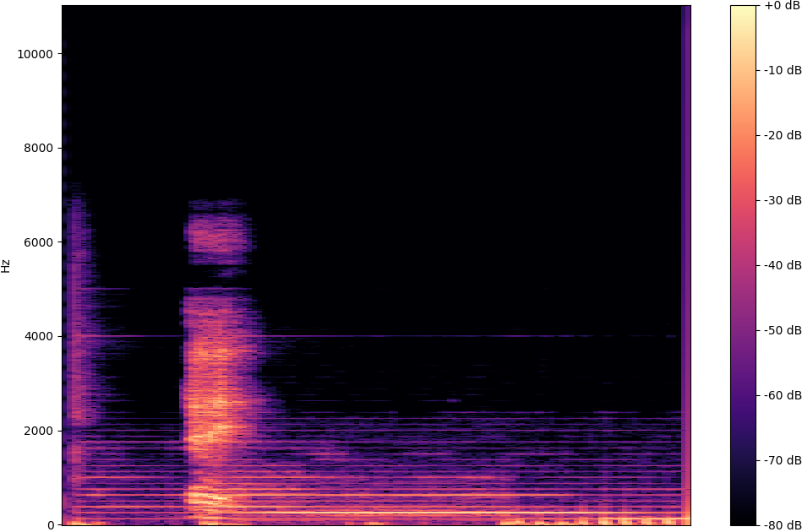Click the 2000 frequency axis label
Image resolution: width=802 pixels, height=532 pixels.
(x=38, y=431)
